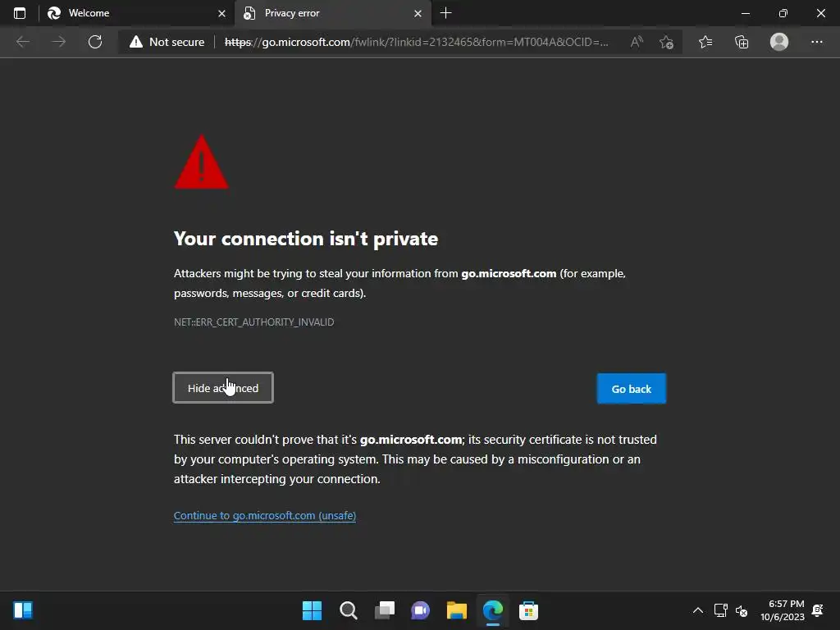Image resolution: width=840 pixels, height=630 pixels.
Task: Open Read aloud icon in address bar
Action: [637, 42]
